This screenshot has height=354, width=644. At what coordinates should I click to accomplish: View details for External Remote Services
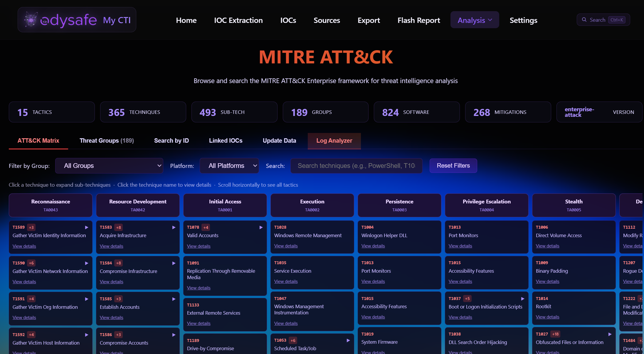click(x=199, y=323)
